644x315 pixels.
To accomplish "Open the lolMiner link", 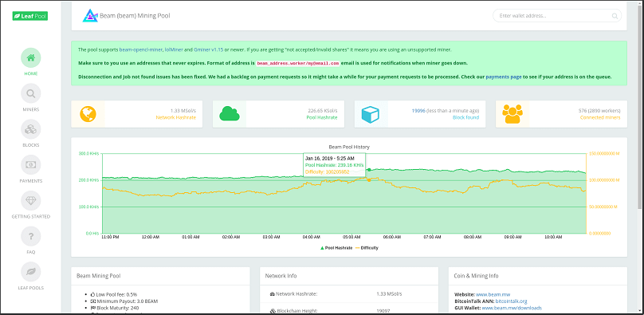I will tap(173, 49).
